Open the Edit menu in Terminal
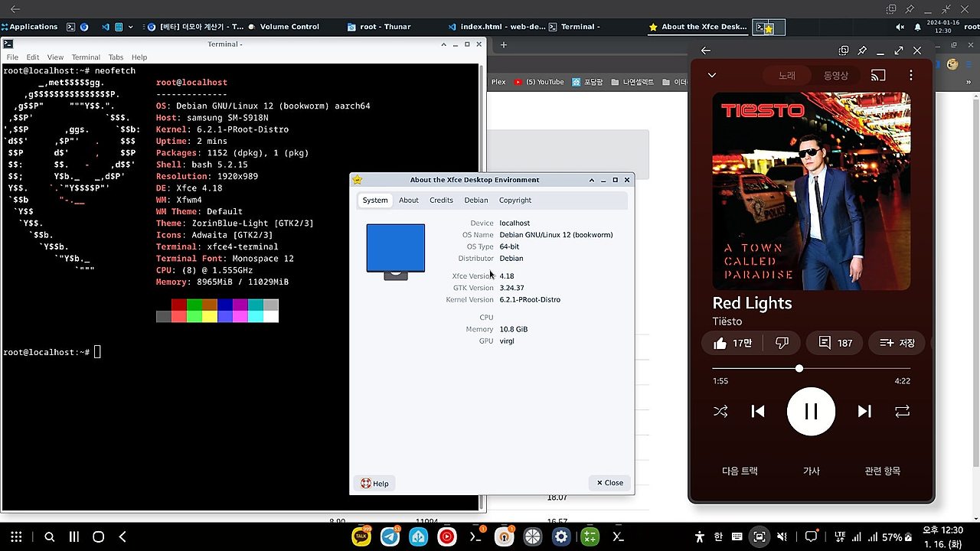 tap(33, 57)
